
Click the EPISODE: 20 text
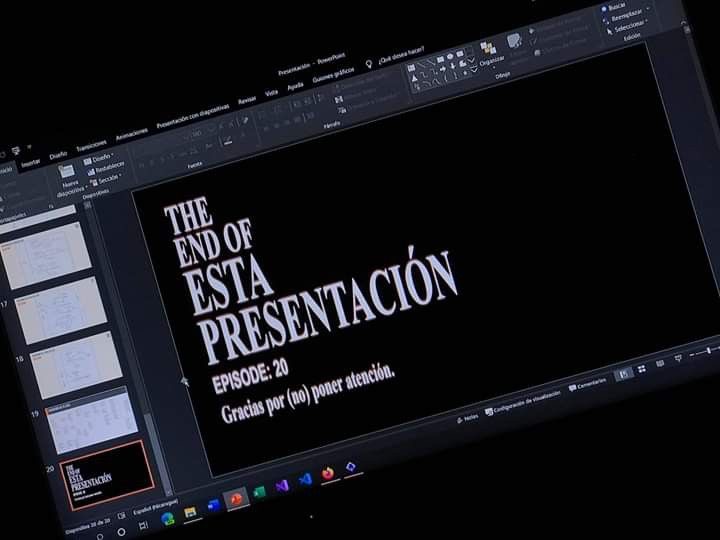250,376
